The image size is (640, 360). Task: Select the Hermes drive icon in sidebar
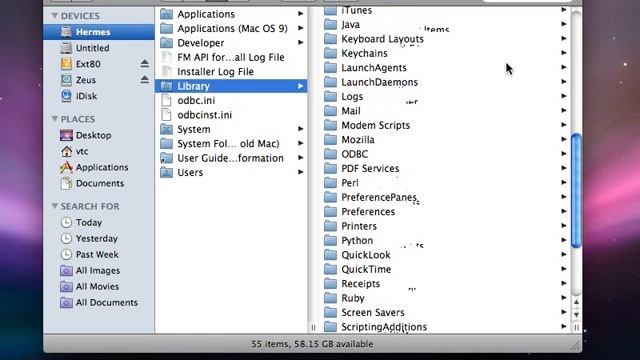coord(66,32)
